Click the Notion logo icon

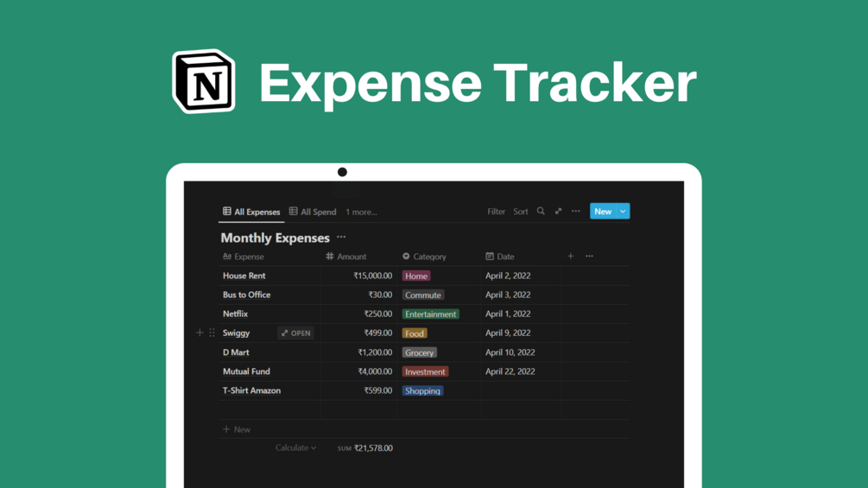click(204, 81)
